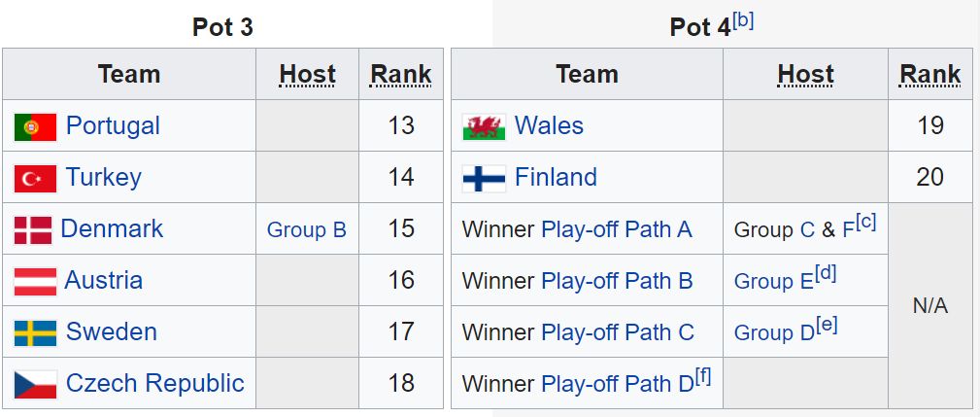Screen dimensions: 980x417
Task: Click the Pot 3 Rank column header
Action: coord(400,75)
